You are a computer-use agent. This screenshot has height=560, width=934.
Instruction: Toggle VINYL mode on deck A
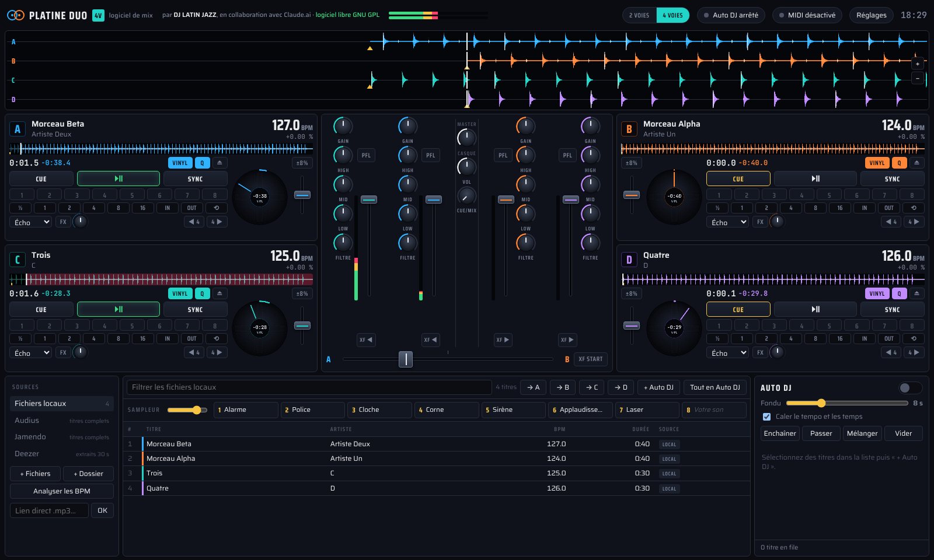tap(180, 163)
